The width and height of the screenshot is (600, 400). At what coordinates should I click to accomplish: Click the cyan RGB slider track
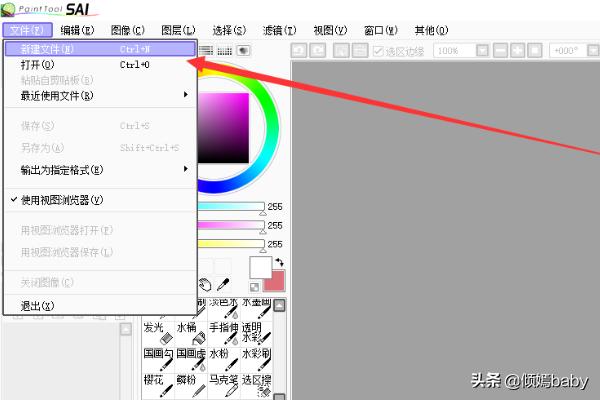click(x=231, y=207)
